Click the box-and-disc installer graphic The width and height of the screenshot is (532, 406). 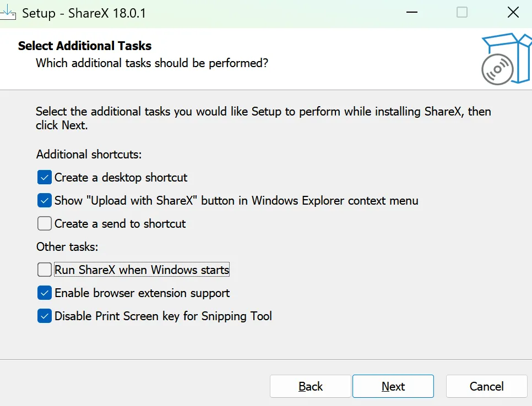tap(504, 59)
